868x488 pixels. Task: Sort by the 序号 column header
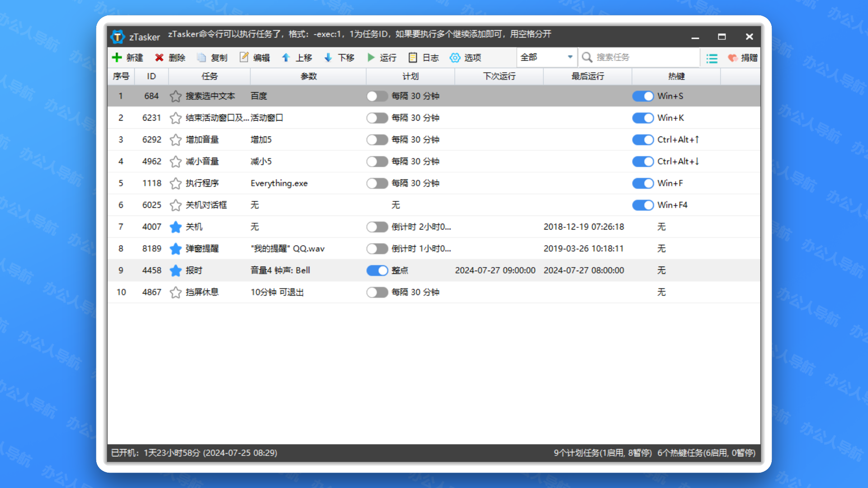pyautogui.click(x=121, y=76)
